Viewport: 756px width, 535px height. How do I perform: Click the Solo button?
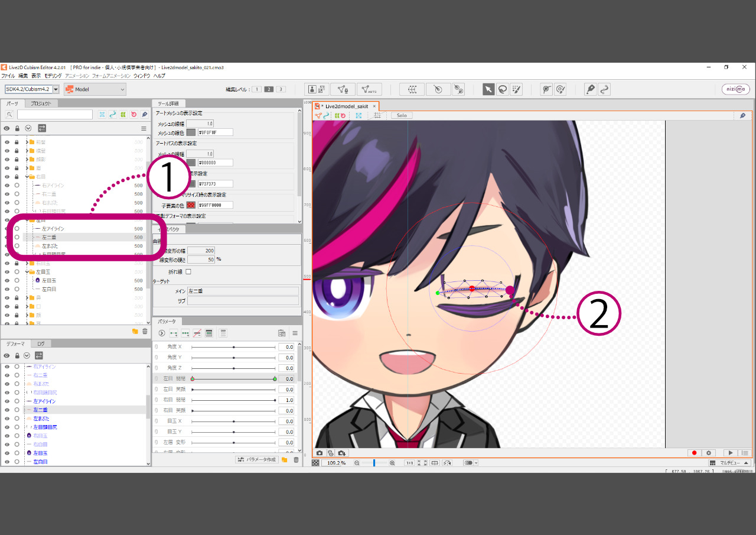(402, 115)
